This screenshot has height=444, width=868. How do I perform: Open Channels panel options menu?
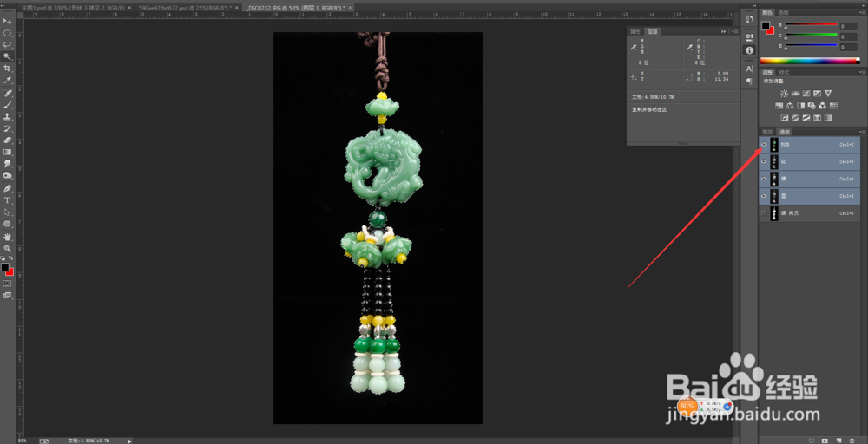coord(863,132)
